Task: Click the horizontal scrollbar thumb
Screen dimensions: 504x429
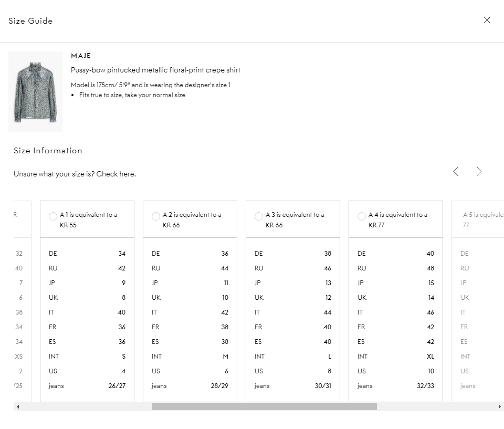Action: 264,407
